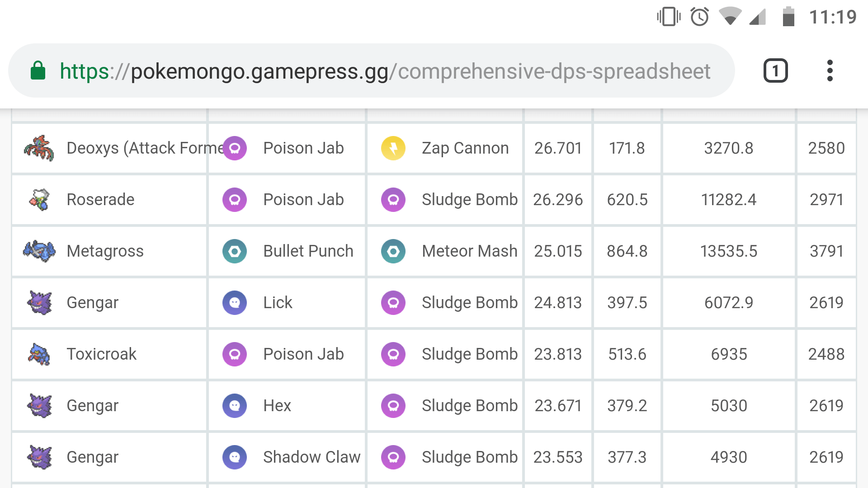
Task: Click the steel type icon beside Meteor Mash
Action: 393,251
